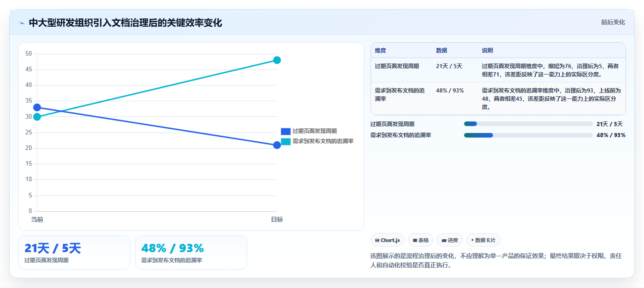This screenshot has height=288, width=644.
Task: Click the 21天 / 5天 value beside progress bar
Action: tap(609, 124)
